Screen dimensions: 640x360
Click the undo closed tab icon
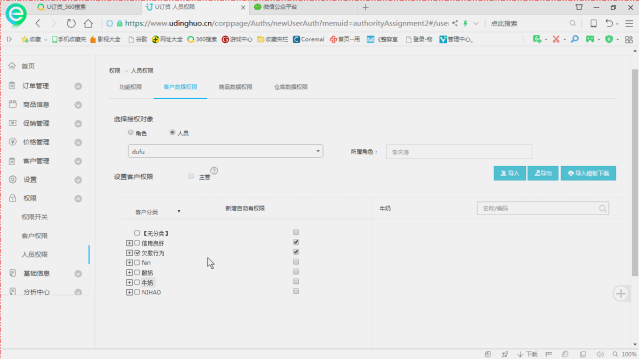click(609, 23)
